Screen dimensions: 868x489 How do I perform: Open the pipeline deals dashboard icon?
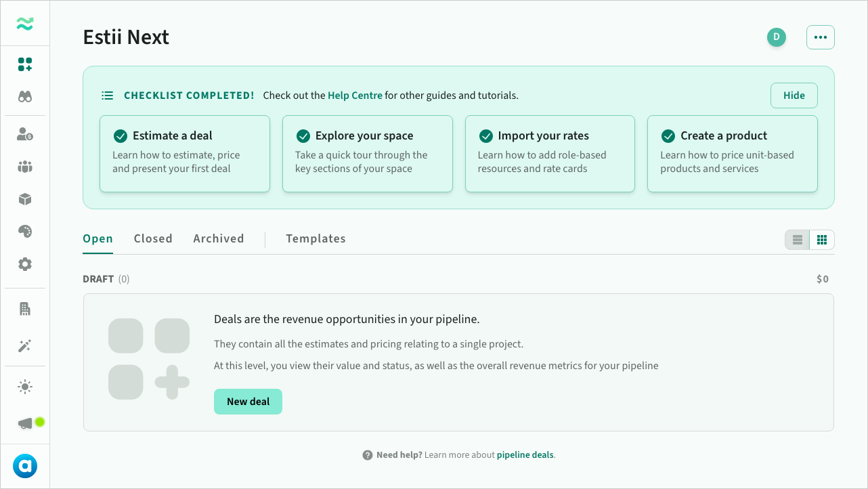(x=25, y=64)
